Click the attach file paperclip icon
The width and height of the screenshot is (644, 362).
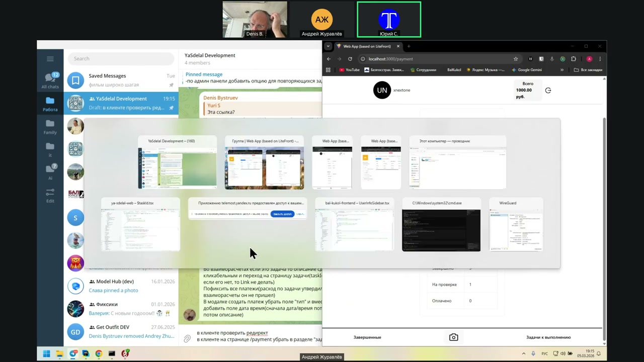click(x=187, y=339)
